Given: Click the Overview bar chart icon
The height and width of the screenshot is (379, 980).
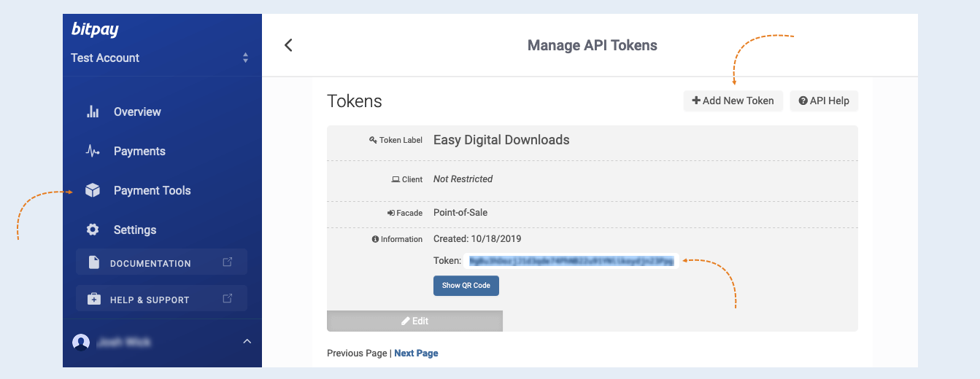Looking at the screenshot, I should pos(93,112).
